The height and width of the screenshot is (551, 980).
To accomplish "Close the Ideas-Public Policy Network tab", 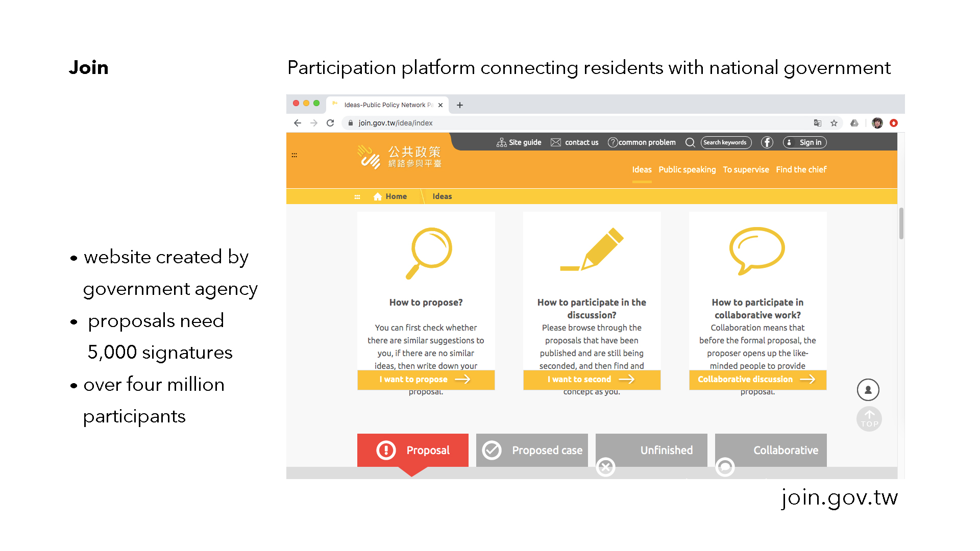I will [x=440, y=105].
